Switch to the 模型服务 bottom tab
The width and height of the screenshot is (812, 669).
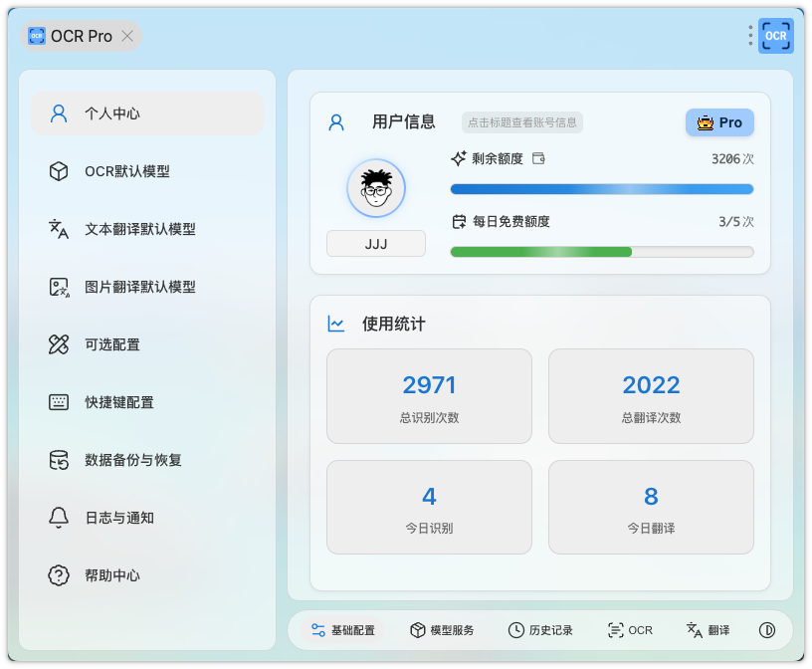442,630
